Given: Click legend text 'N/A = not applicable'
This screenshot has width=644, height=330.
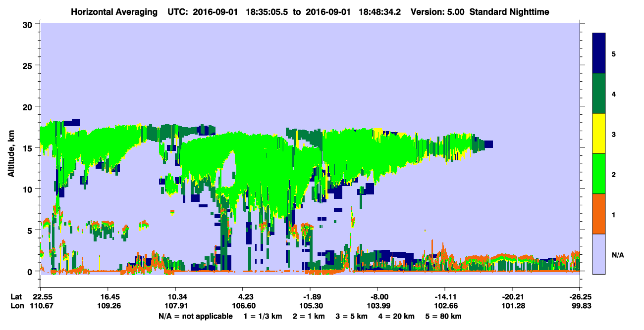Looking at the screenshot, I should click(x=196, y=316).
